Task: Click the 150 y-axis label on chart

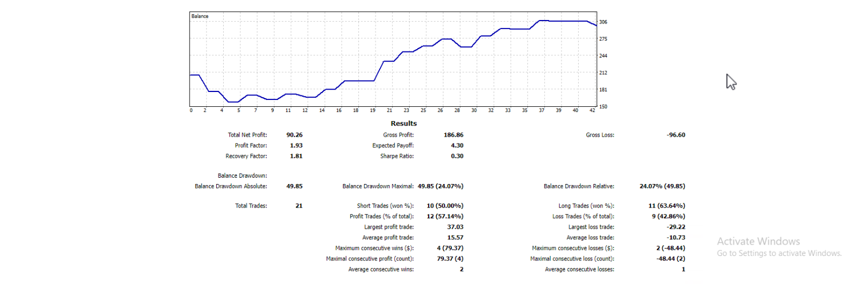Action: 603,106
